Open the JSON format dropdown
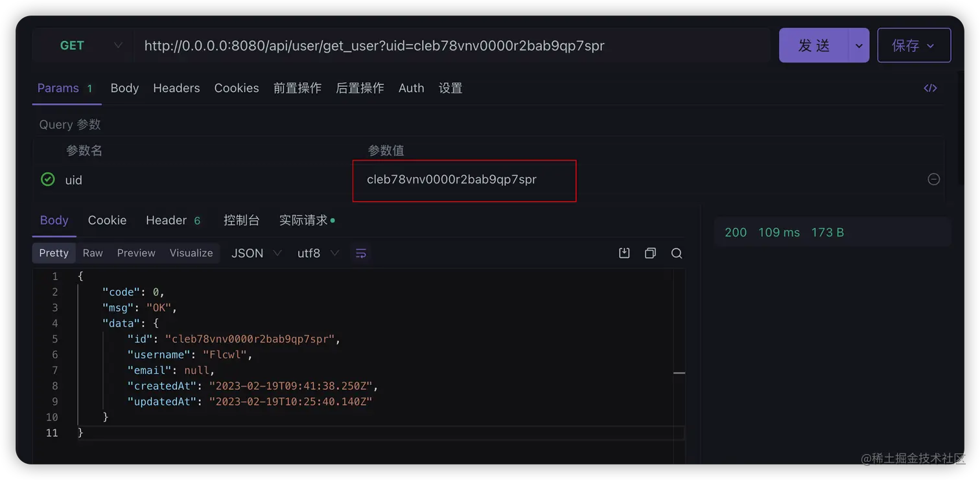Screen dimensions: 980x480 [x=256, y=253]
